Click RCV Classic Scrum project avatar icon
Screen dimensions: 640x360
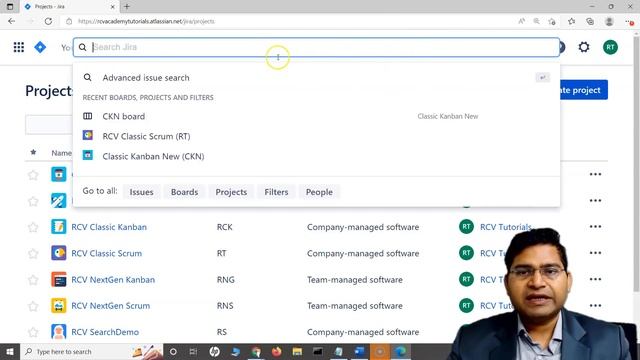pos(59,253)
